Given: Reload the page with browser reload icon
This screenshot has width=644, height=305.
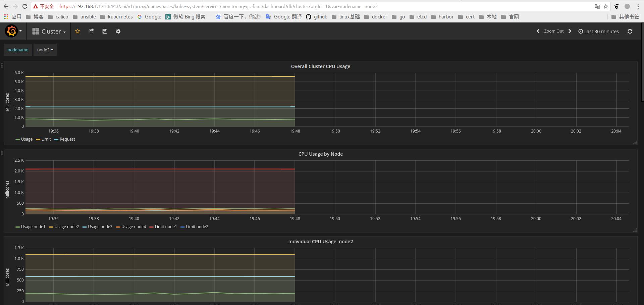Looking at the screenshot, I should [25, 6].
